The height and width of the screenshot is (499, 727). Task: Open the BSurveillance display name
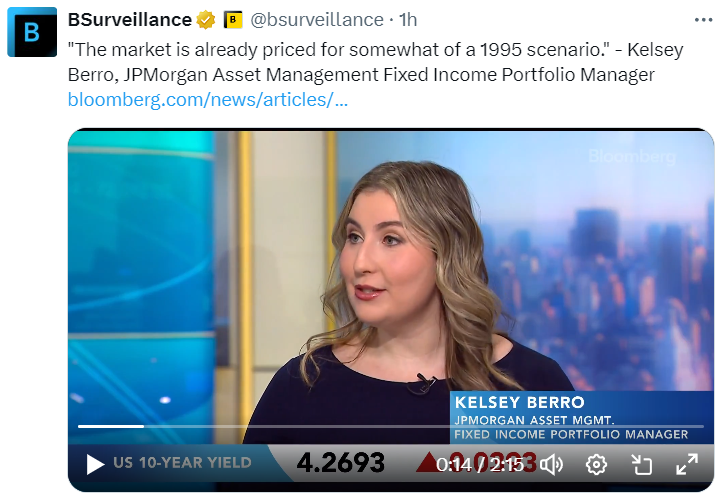(x=130, y=20)
